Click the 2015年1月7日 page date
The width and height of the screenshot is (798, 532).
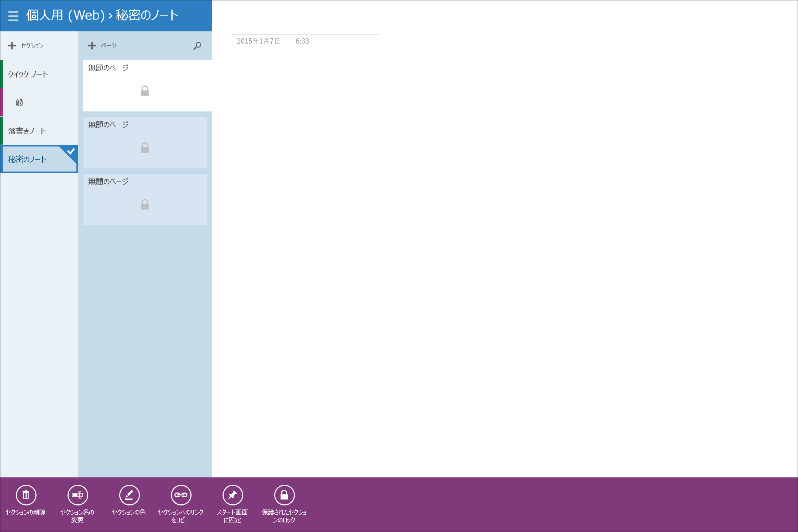pos(258,41)
